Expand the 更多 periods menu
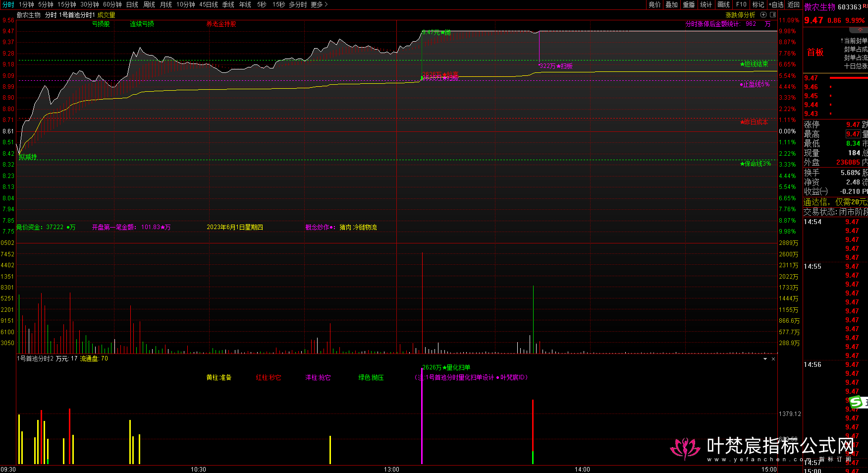 [x=319, y=4]
